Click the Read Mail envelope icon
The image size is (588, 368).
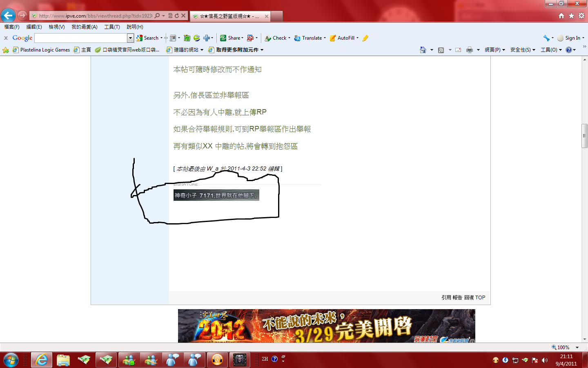[x=458, y=50]
